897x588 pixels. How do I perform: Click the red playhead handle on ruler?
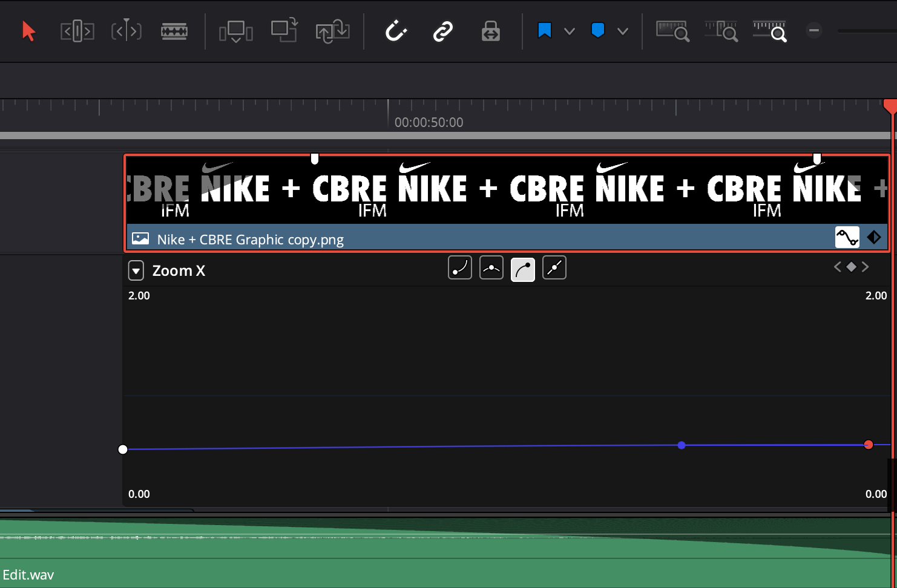(x=890, y=106)
